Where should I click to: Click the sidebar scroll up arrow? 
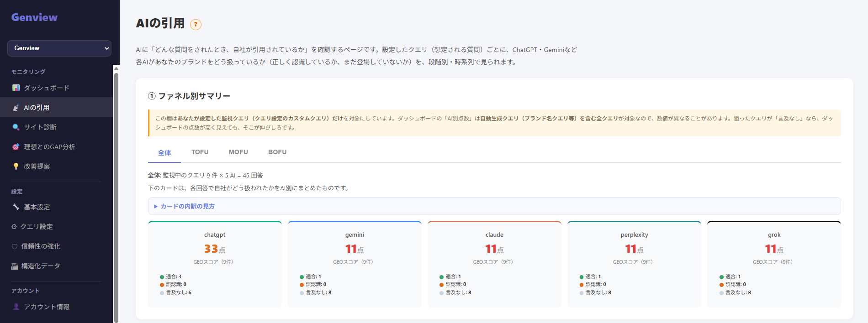pos(116,68)
